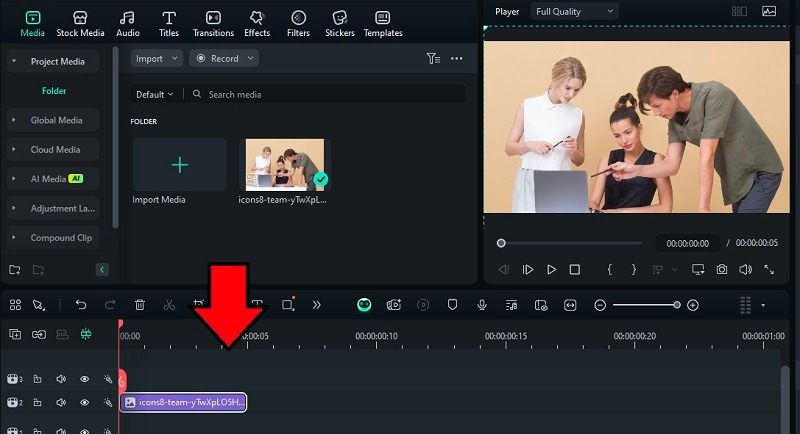800x434 pixels.
Task: Select the icons8-team clip on timeline
Action: click(x=184, y=402)
